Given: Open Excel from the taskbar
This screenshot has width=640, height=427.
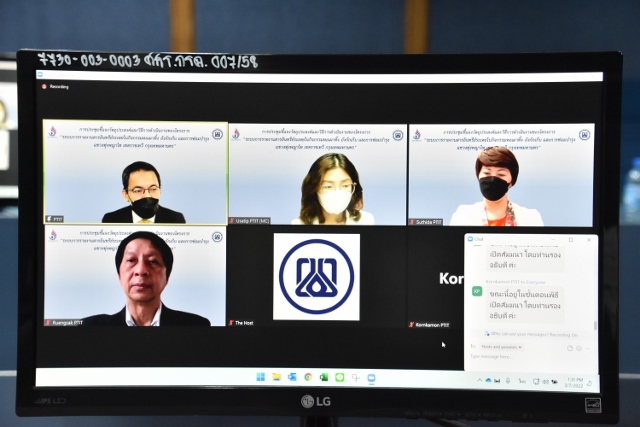Looking at the screenshot, I should click(324, 377).
